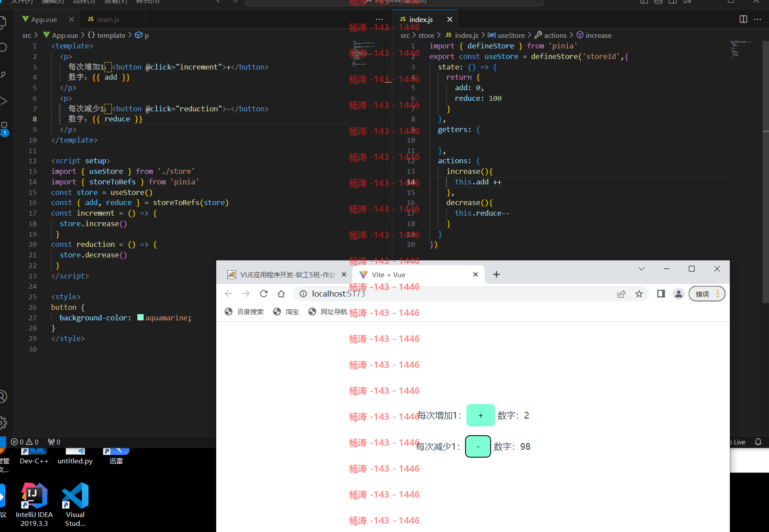Open the browser profile menu
The width and height of the screenshot is (769, 532).
(x=679, y=294)
